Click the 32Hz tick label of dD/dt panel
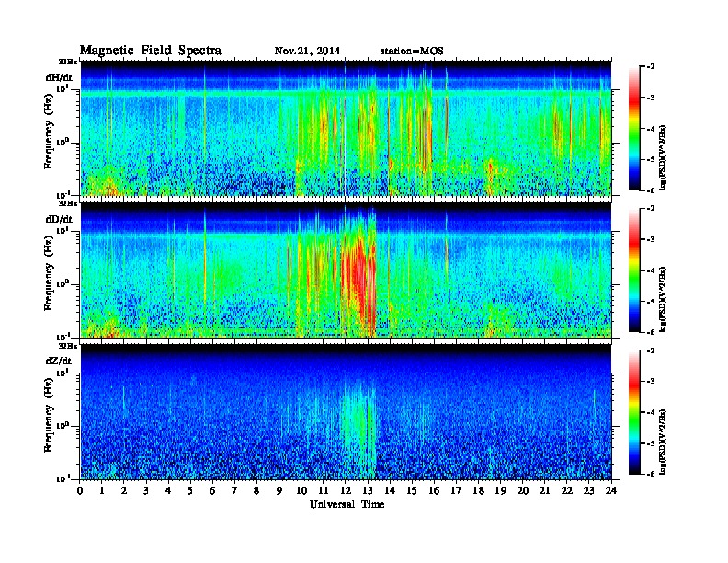The width and height of the screenshot is (728, 563). (68, 203)
